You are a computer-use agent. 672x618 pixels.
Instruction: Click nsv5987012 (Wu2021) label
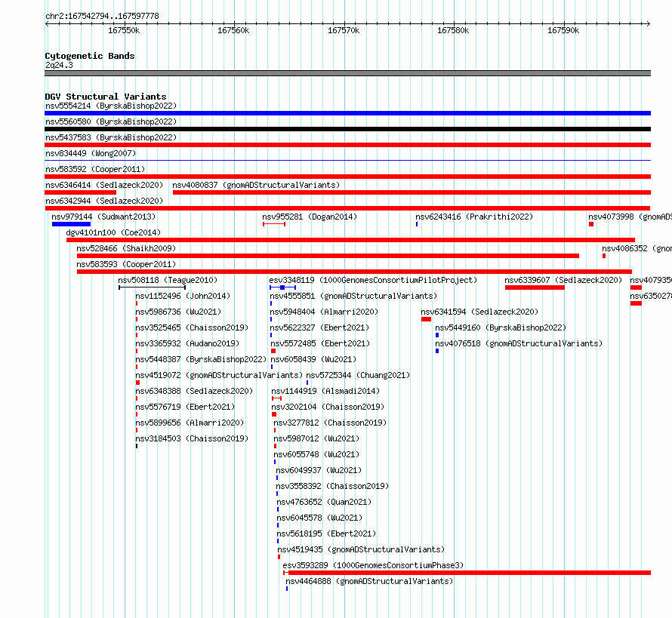pyautogui.click(x=316, y=438)
